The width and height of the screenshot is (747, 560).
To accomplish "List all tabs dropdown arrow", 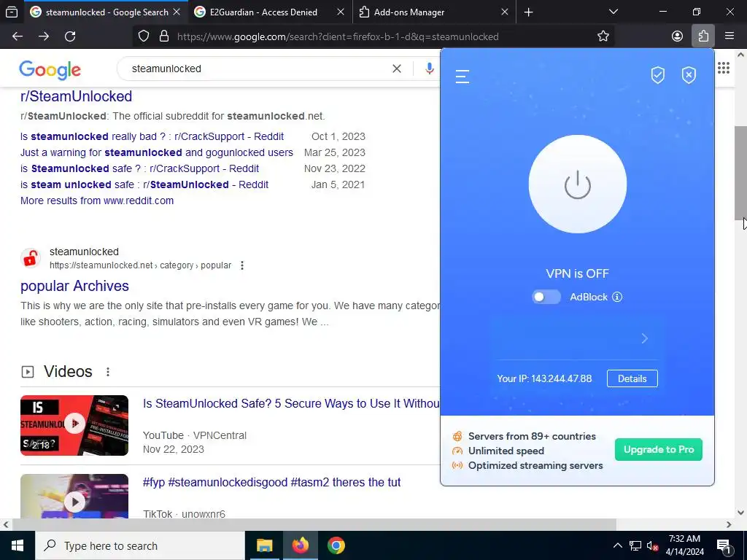I will [614, 12].
